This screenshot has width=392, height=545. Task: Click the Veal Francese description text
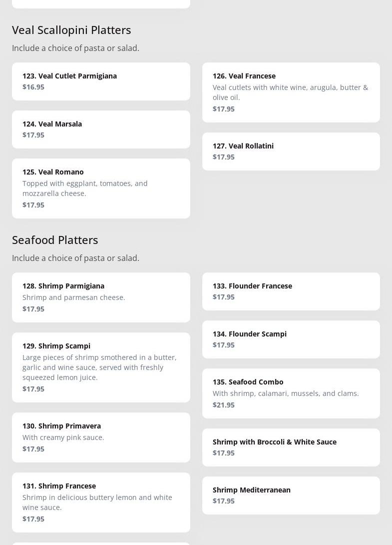click(290, 92)
